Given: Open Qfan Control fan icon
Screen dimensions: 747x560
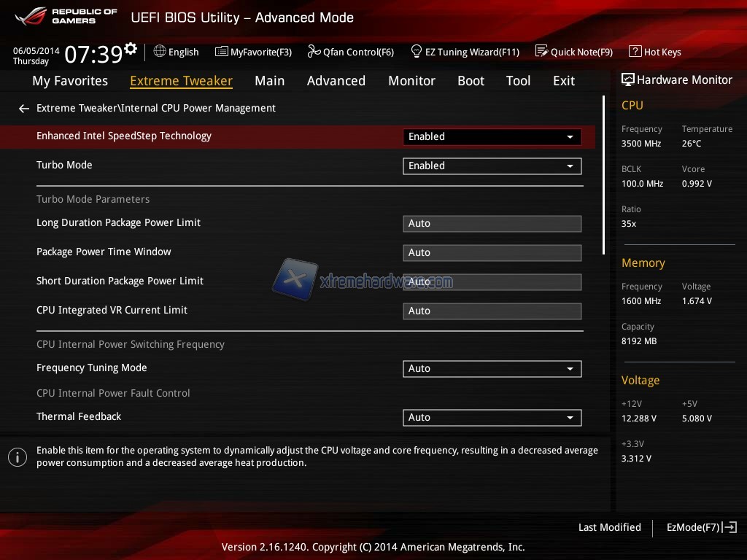Looking at the screenshot, I should click(314, 52).
